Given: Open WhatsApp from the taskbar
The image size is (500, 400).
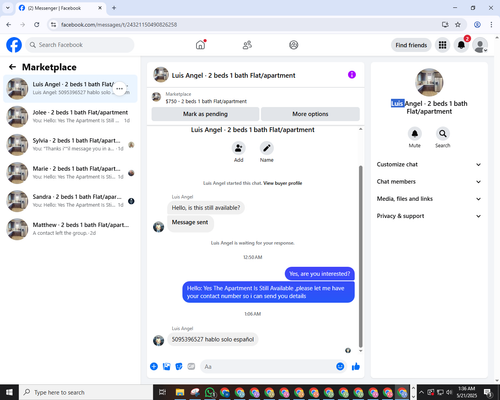Looking at the screenshot, I should click(210, 392).
